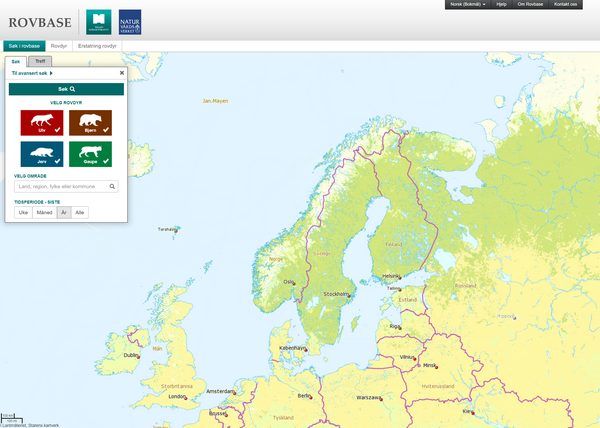The image size is (600, 428).
Task: Open the Rovdyr menu tab
Action: click(59, 46)
